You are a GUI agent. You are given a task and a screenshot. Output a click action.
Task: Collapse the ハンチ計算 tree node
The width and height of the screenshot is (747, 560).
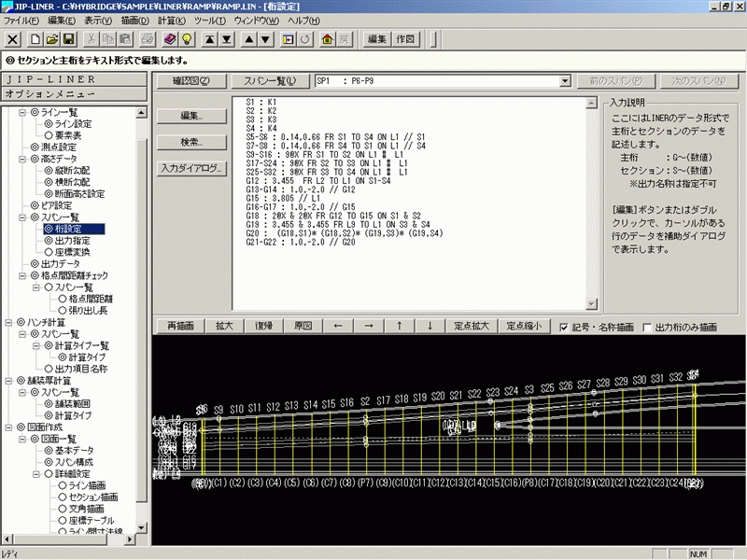coord(9,322)
